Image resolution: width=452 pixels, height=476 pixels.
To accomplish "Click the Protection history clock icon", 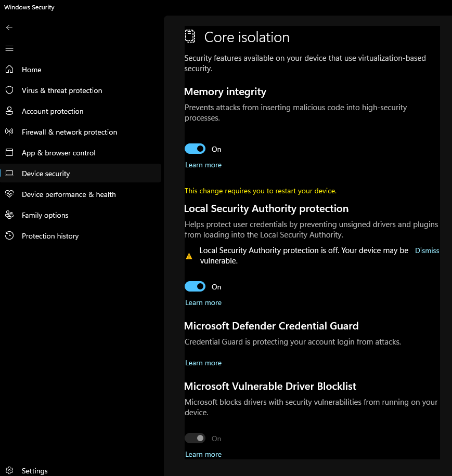I will [9, 235].
